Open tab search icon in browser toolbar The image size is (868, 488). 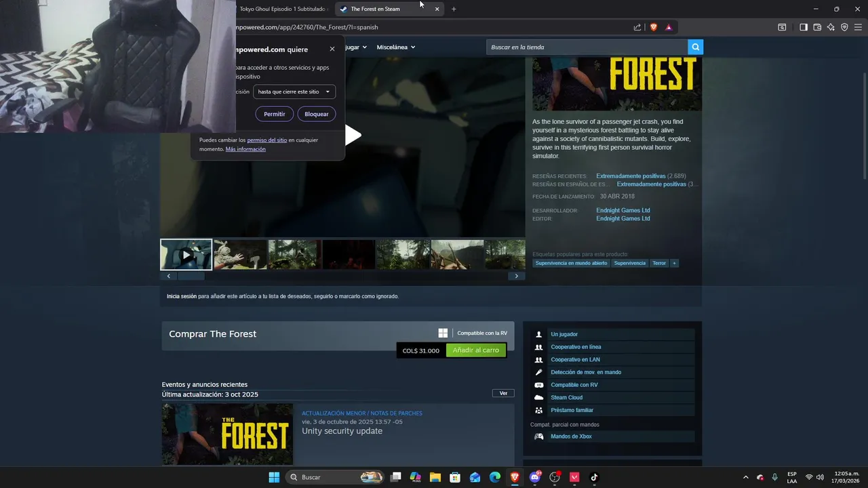(x=782, y=27)
